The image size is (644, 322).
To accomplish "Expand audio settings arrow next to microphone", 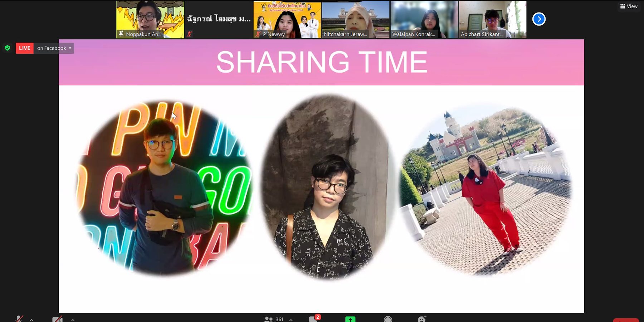I will pyautogui.click(x=31, y=319).
